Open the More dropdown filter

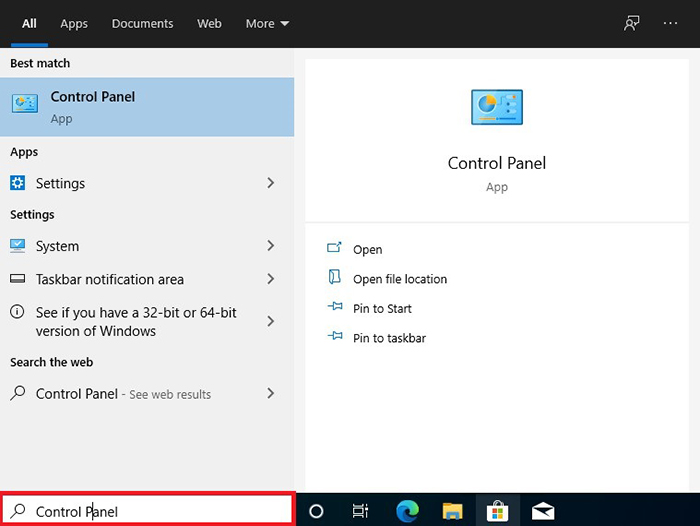pos(269,23)
